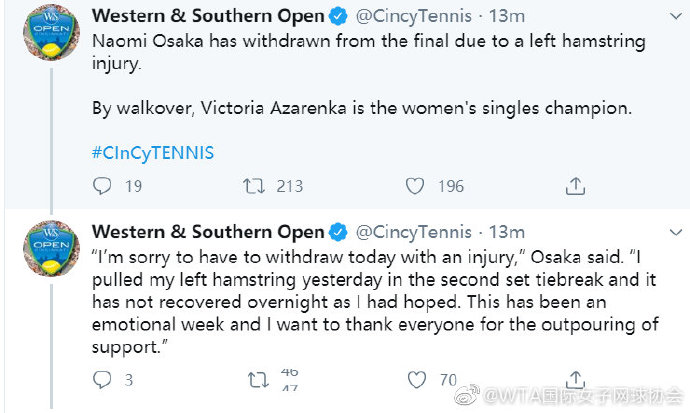690x413 pixels.
Task: Open the first tweet's 13m timestamp
Action: click(507, 16)
